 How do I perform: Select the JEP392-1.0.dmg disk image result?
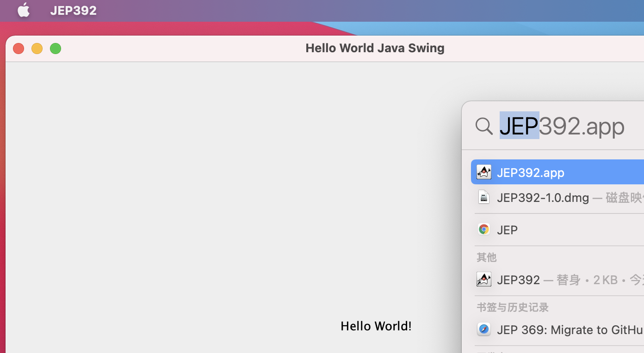(x=543, y=197)
